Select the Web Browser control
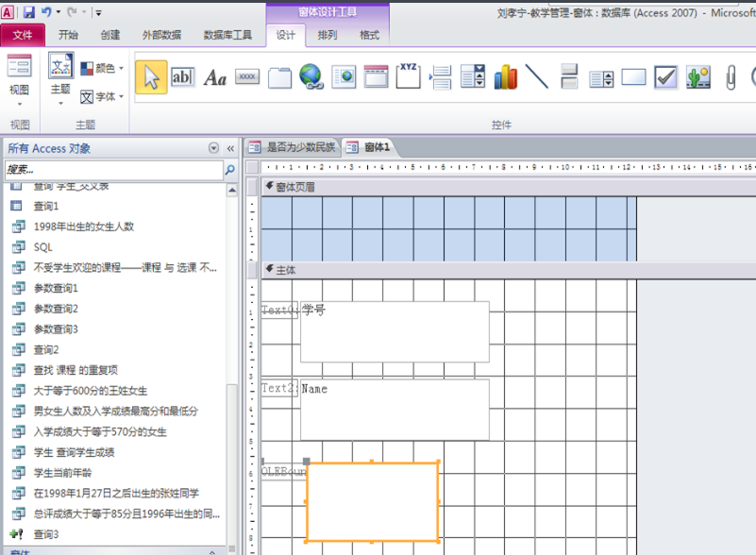The width and height of the screenshot is (756, 555). pyautogui.click(x=344, y=77)
